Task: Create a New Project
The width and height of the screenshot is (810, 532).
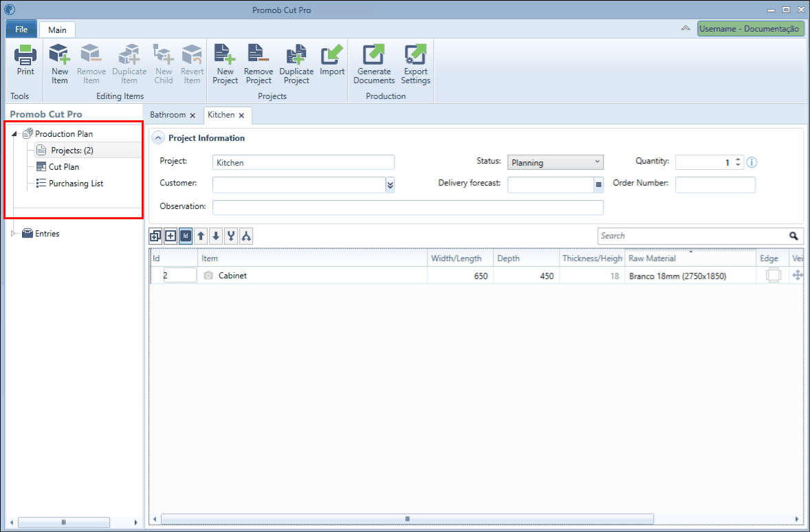Action: [226, 64]
